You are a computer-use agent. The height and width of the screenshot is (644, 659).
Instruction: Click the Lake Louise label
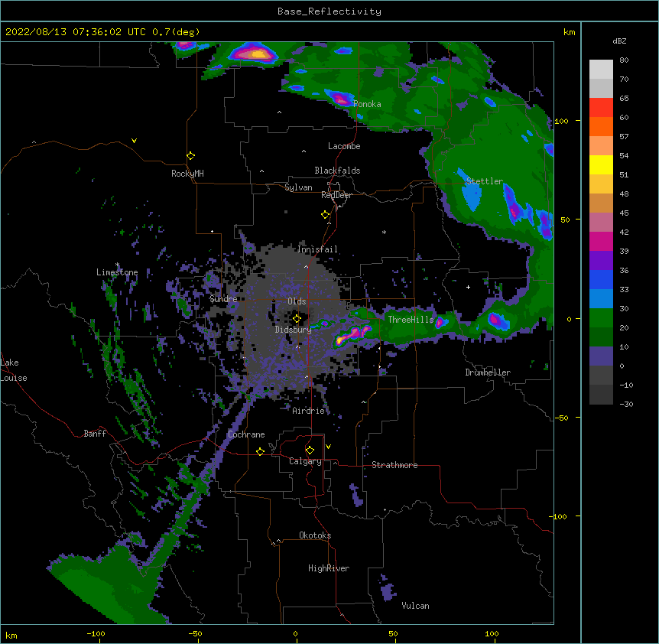tap(14, 370)
